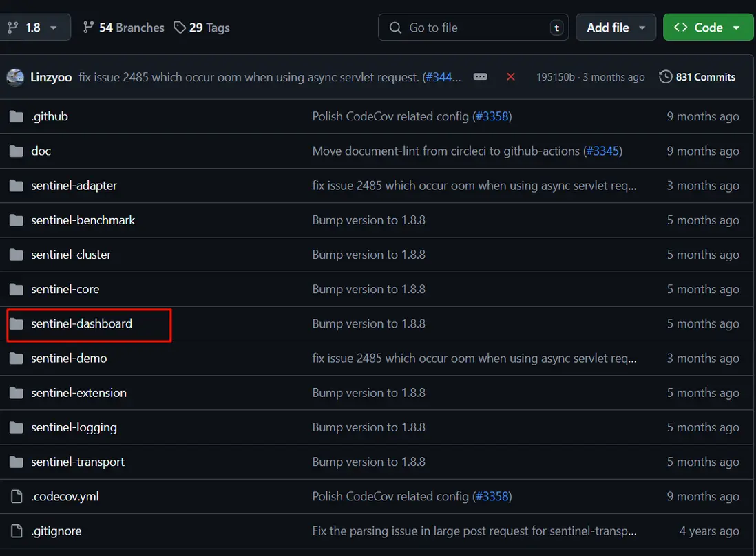The height and width of the screenshot is (556, 756).
Task: Click the .codecov.yml file icon
Action: (x=16, y=496)
